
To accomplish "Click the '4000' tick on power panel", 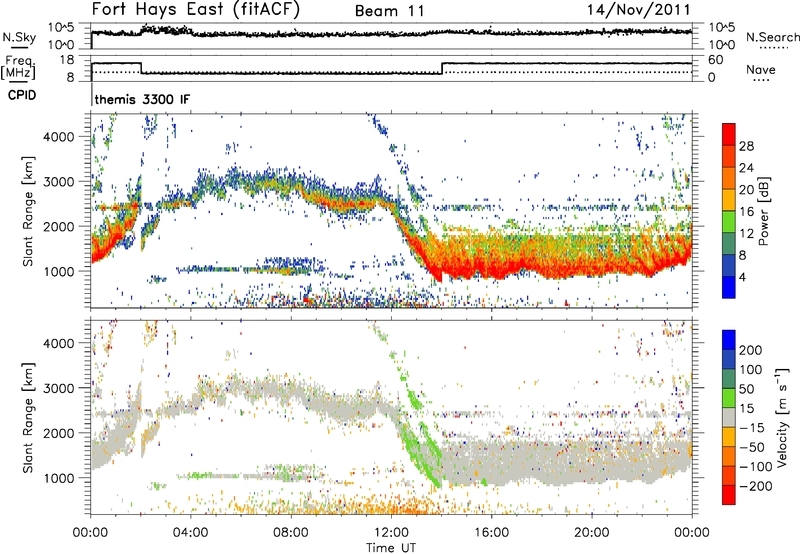I will click(58, 137).
